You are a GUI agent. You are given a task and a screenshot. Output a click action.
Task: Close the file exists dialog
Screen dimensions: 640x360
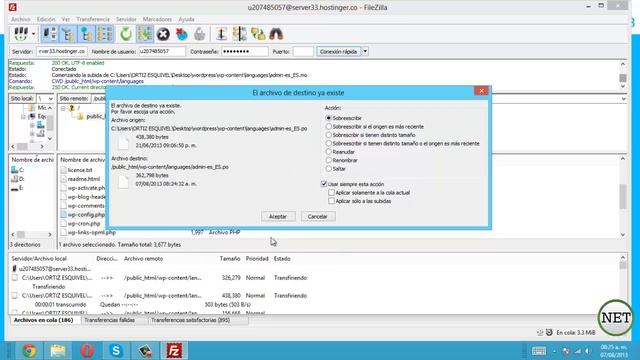click(482, 91)
